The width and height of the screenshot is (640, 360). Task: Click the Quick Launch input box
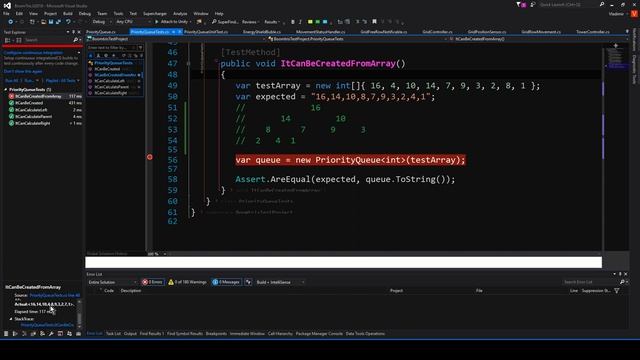click(568, 4)
